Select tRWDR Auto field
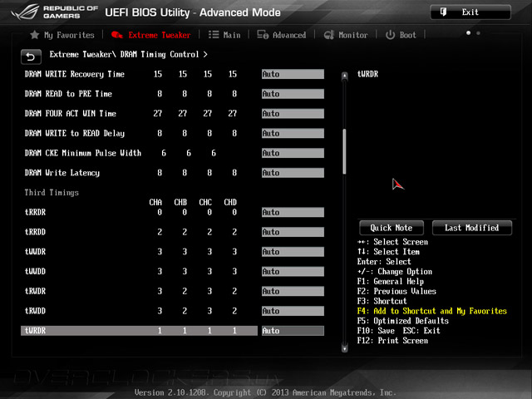 point(293,291)
